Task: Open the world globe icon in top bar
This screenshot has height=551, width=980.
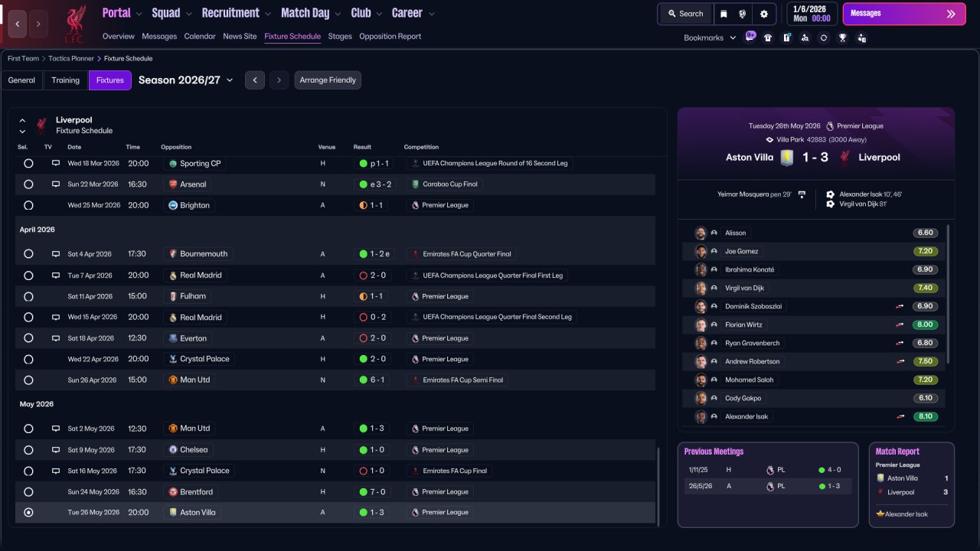Action: click(x=743, y=14)
